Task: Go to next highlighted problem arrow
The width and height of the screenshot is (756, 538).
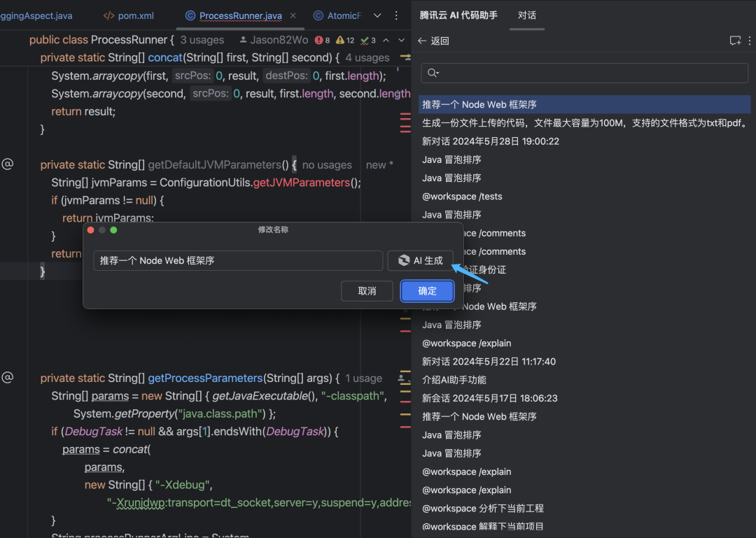Action: 402,41
